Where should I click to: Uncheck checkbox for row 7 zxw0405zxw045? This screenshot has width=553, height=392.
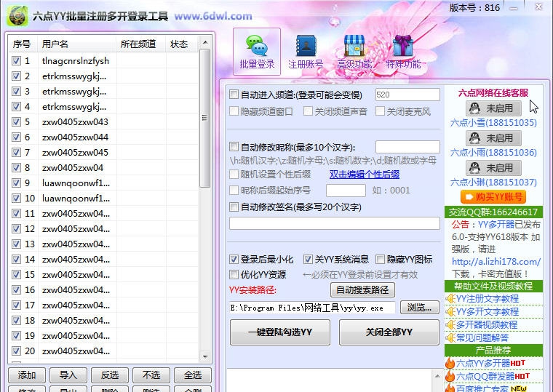[x=16, y=152]
